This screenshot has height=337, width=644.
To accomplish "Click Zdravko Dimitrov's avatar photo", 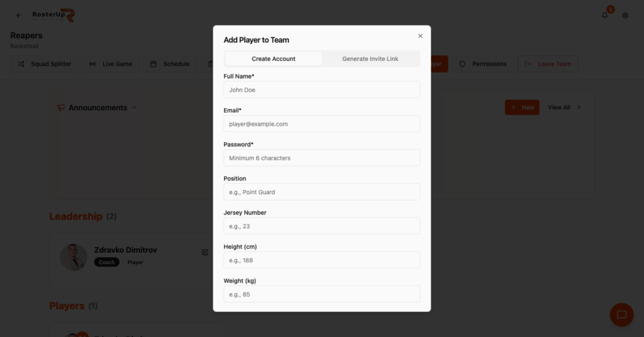I will point(74,257).
